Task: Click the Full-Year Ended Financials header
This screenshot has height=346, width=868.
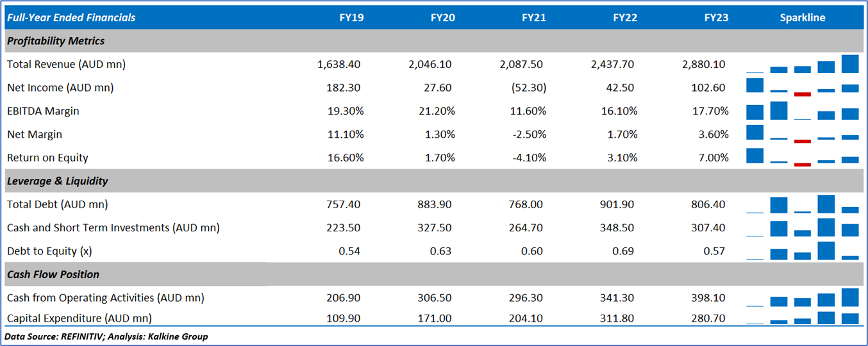Action: tap(71, 18)
